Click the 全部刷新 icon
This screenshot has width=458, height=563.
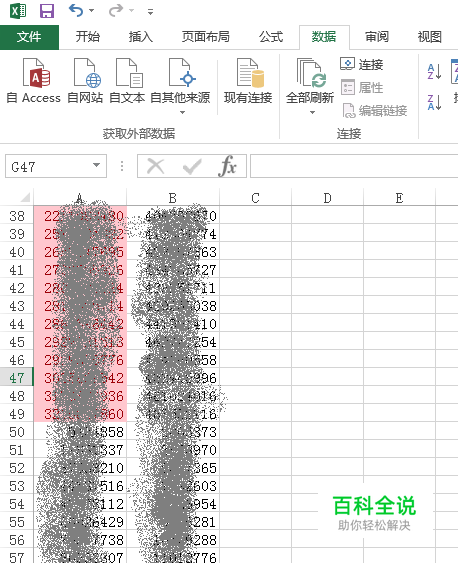tap(311, 73)
